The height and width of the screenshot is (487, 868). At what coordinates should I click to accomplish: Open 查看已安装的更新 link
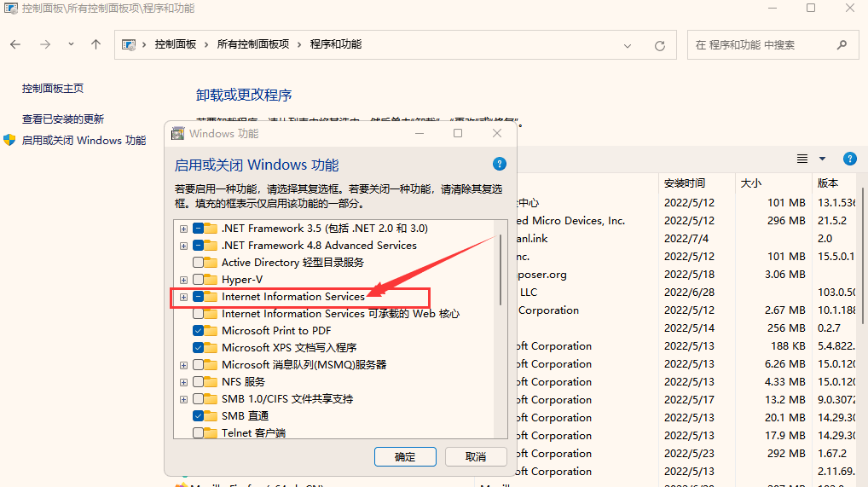[x=62, y=119]
